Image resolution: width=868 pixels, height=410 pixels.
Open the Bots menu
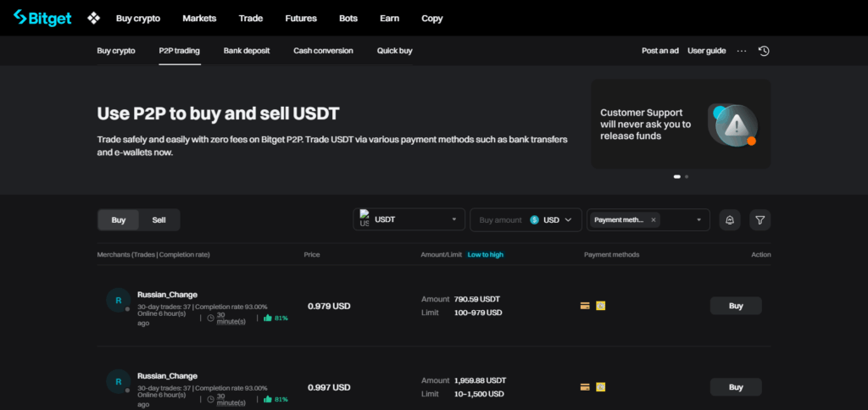point(348,19)
